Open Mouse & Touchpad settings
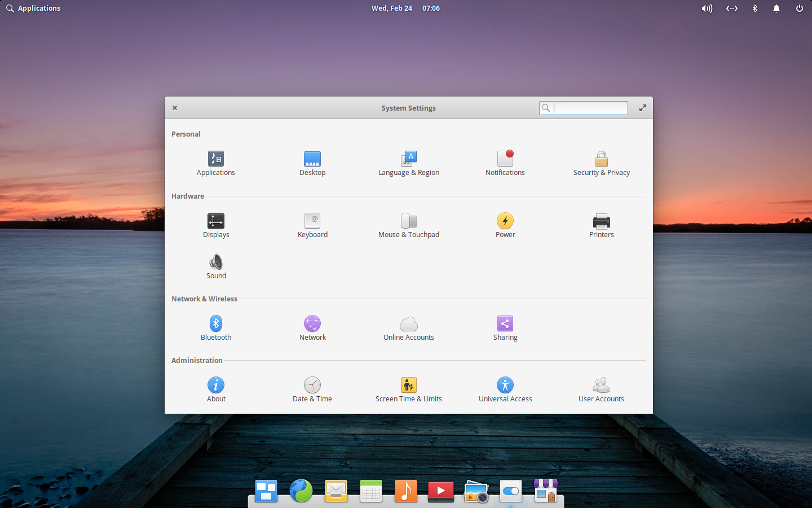812x508 pixels. [409, 225]
